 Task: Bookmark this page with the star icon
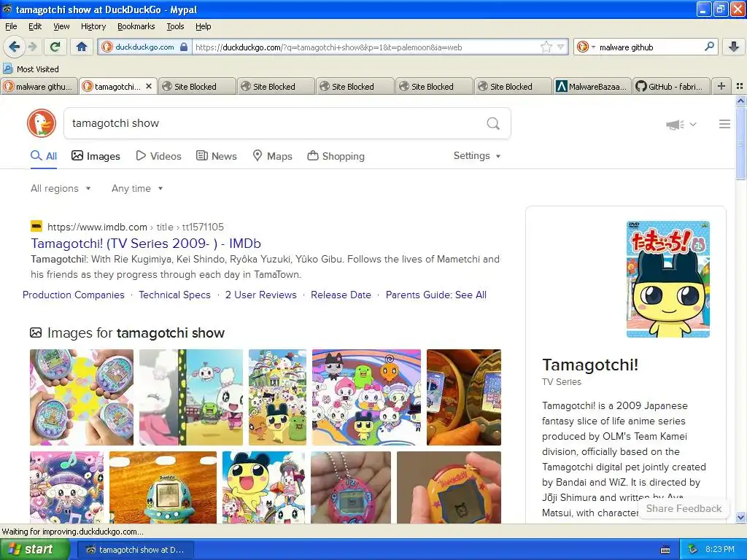coord(546,47)
